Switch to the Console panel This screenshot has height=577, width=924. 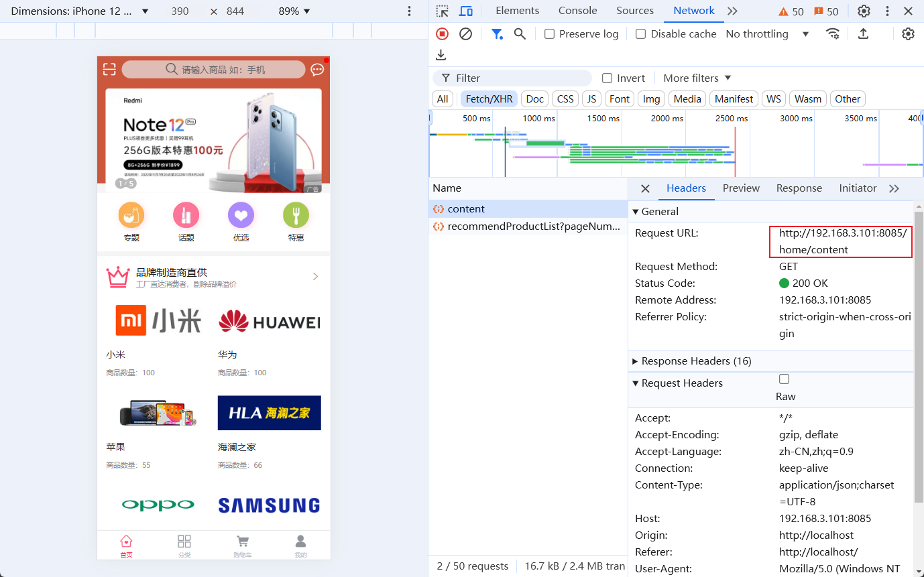coord(577,11)
